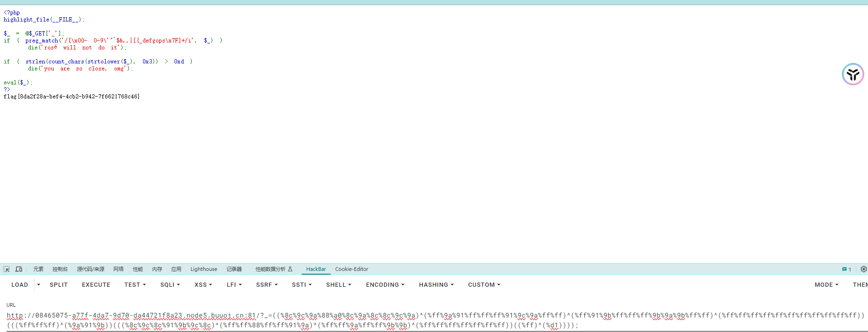Click the SPLIT button
The height and width of the screenshot is (332, 868).
[59, 284]
